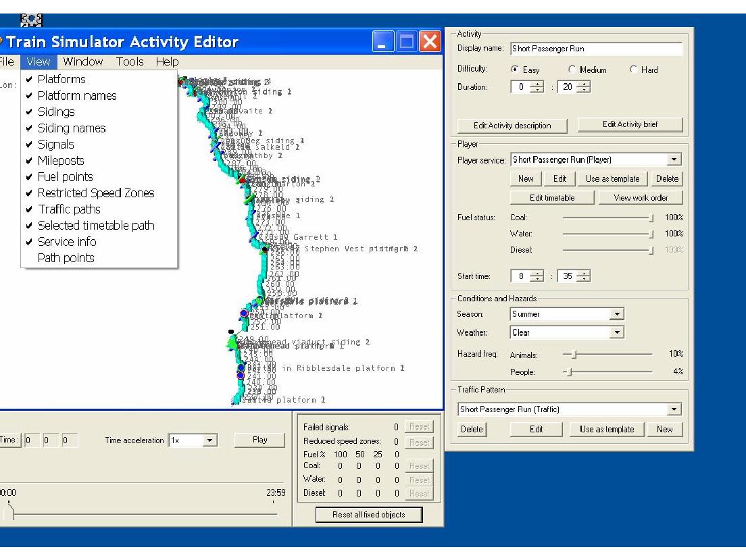746x560 pixels.
Task: Adjust the Animals hazard frequency slider
Action: (x=574, y=354)
